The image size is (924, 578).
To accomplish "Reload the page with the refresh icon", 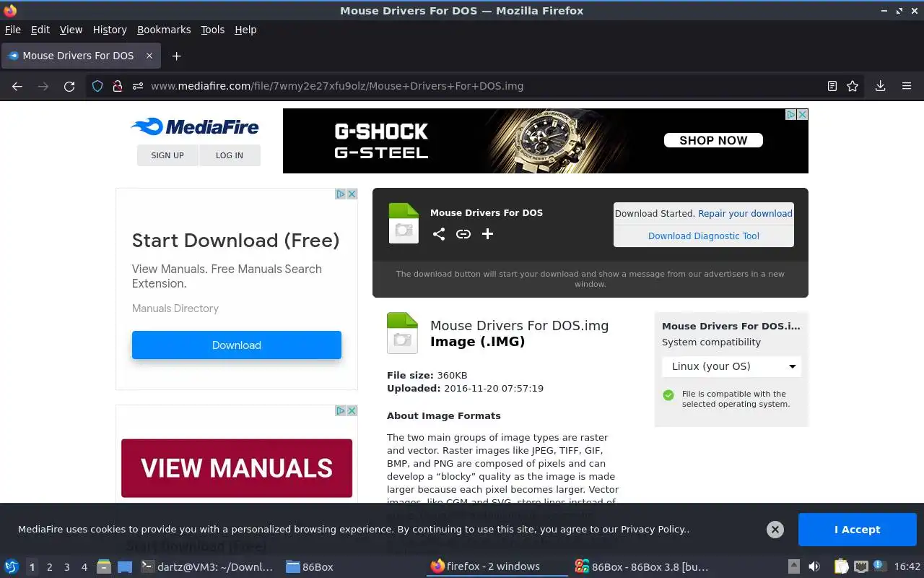I will pos(69,86).
